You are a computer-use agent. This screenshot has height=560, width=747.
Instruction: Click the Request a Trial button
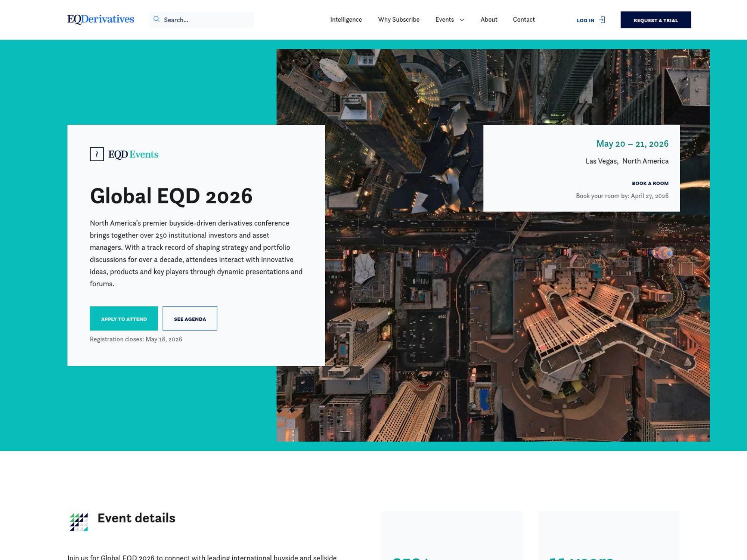(x=655, y=21)
